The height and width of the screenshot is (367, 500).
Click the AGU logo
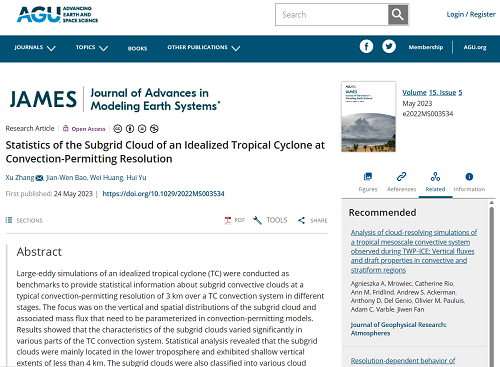[57, 14]
